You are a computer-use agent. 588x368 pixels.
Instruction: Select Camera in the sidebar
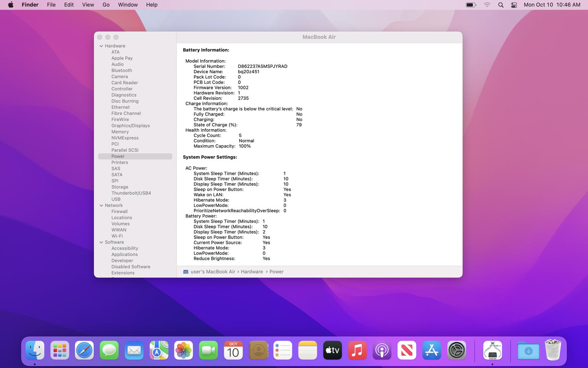coord(119,77)
